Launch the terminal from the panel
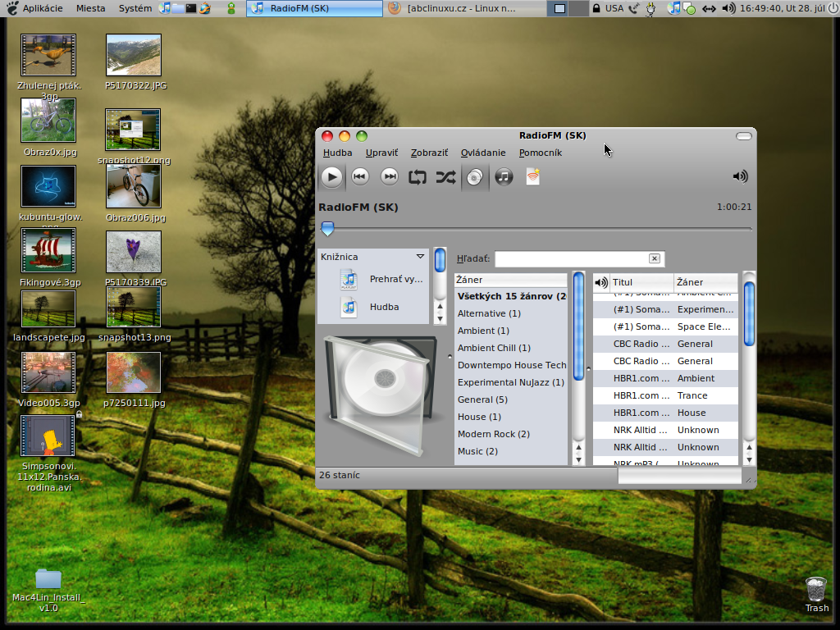840x630 pixels. pos(190,8)
